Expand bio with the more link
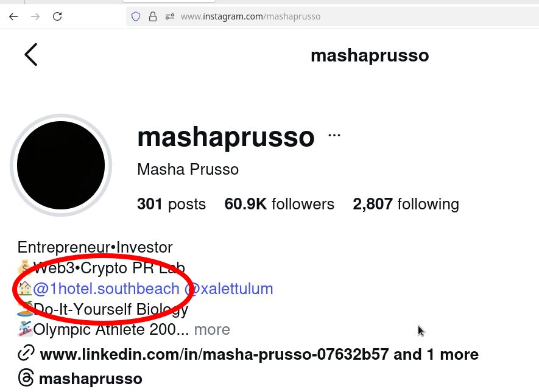 (x=212, y=330)
